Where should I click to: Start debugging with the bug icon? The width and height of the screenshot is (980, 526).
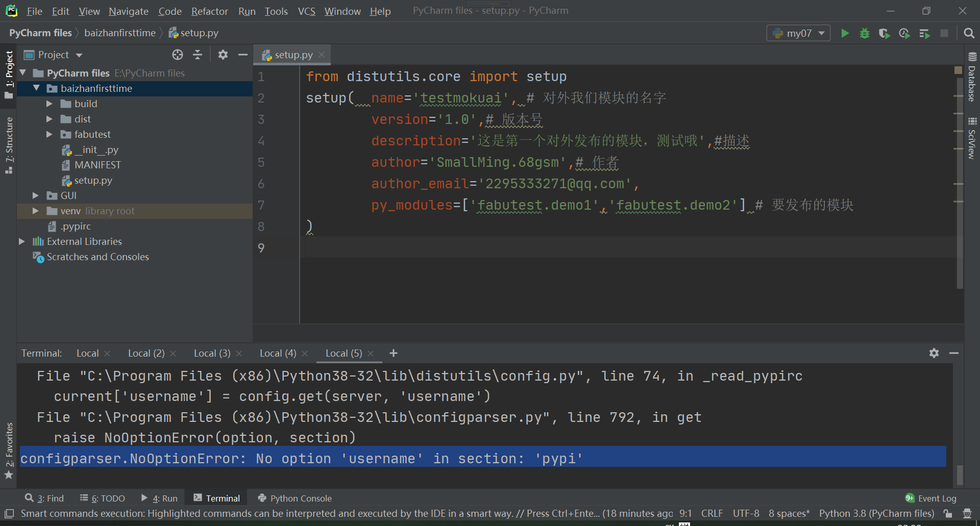(865, 33)
